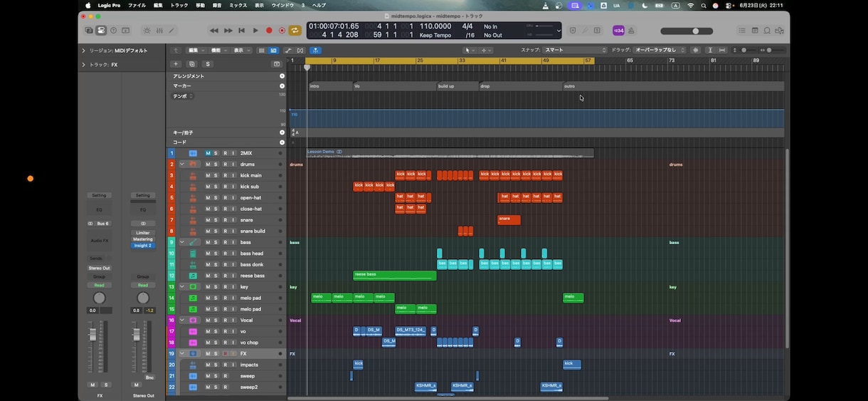Click the Limiter plug-in slot
The height and width of the screenshot is (401, 868).
coord(143,233)
